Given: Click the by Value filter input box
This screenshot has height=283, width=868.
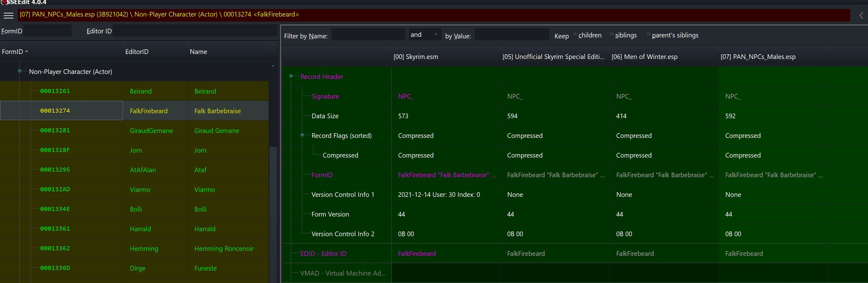Looking at the screenshot, I should click(x=512, y=34).
